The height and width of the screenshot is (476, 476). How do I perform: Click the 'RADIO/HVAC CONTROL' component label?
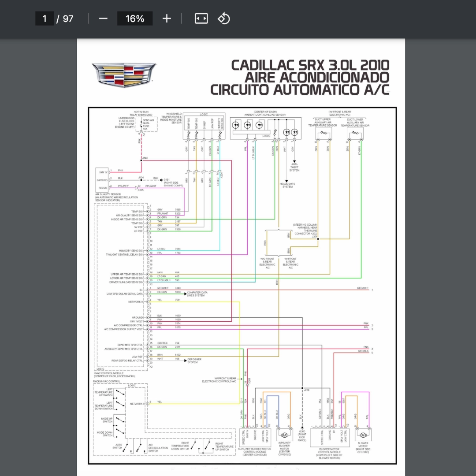click(107, 381)
